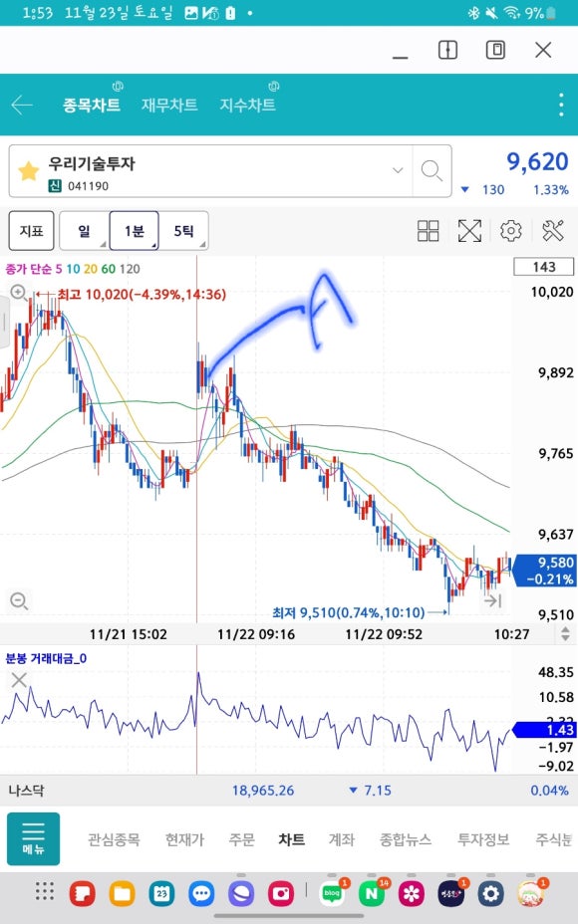Open the drawing tools icon
578x924 pixels.
point(553,231)
